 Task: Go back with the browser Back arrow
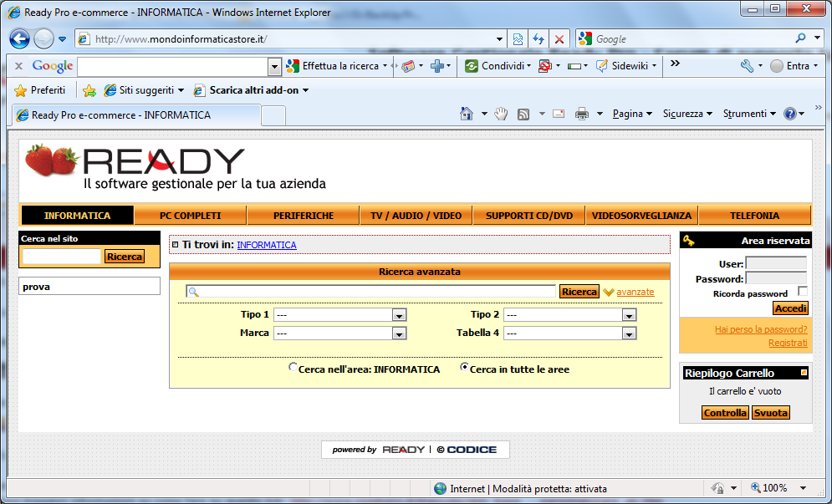pos(19,38)
